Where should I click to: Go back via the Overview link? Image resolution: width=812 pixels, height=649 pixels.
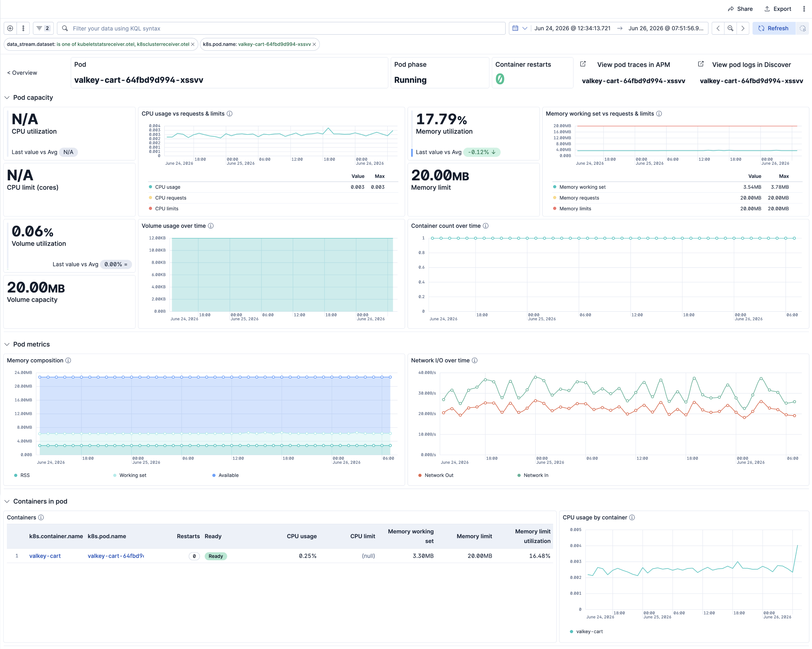(x=22, y=73)
